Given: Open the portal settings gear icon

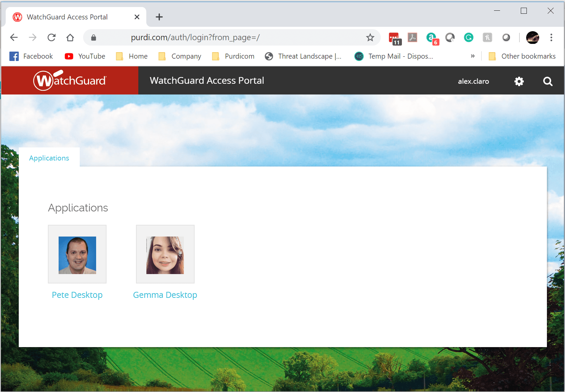Looking at the screenshot, I should point(519,81).
